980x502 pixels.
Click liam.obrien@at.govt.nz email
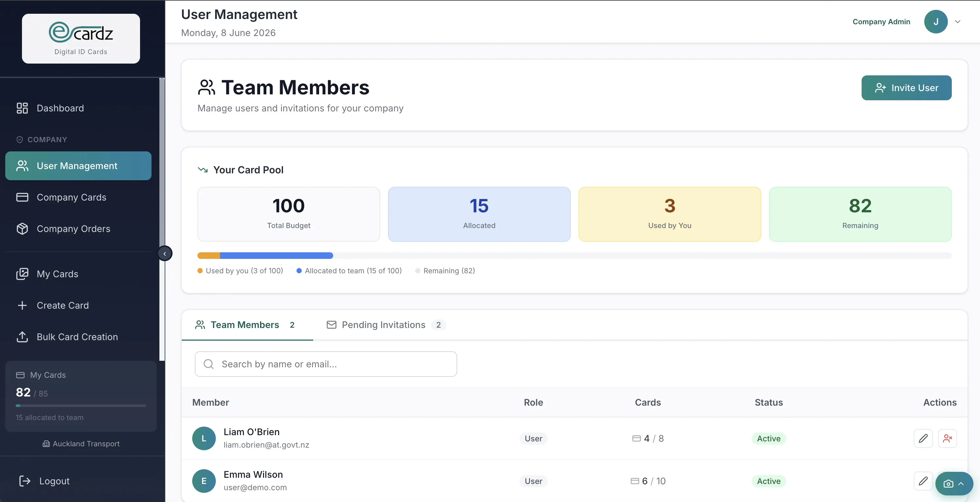[266, 445]
